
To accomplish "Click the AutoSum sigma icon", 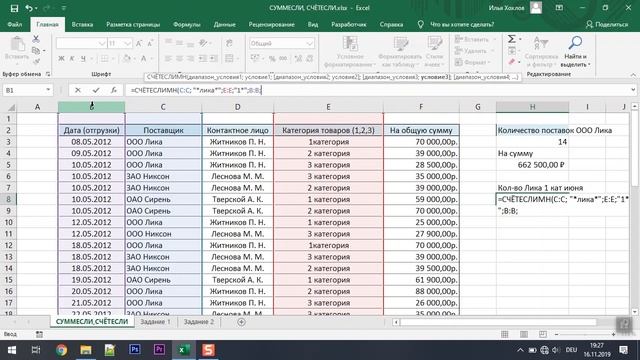I will point(511,39).
